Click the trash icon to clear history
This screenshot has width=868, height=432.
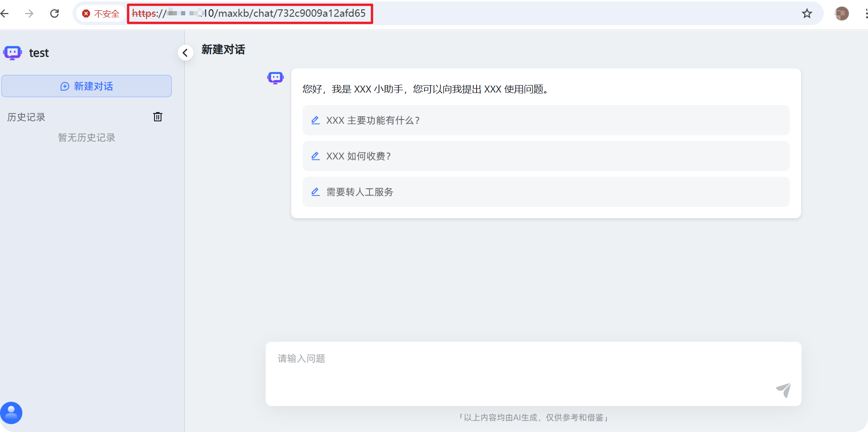(158, 117)
